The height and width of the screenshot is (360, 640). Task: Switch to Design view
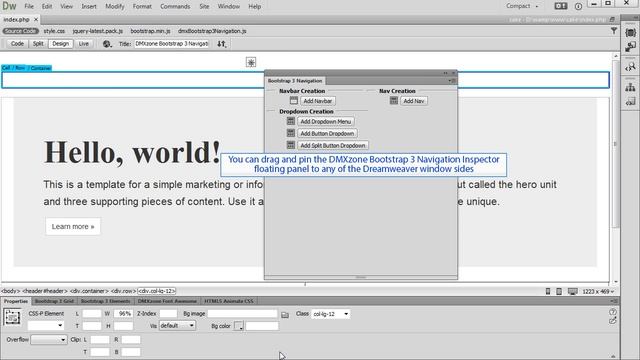[x=60, y=44]
